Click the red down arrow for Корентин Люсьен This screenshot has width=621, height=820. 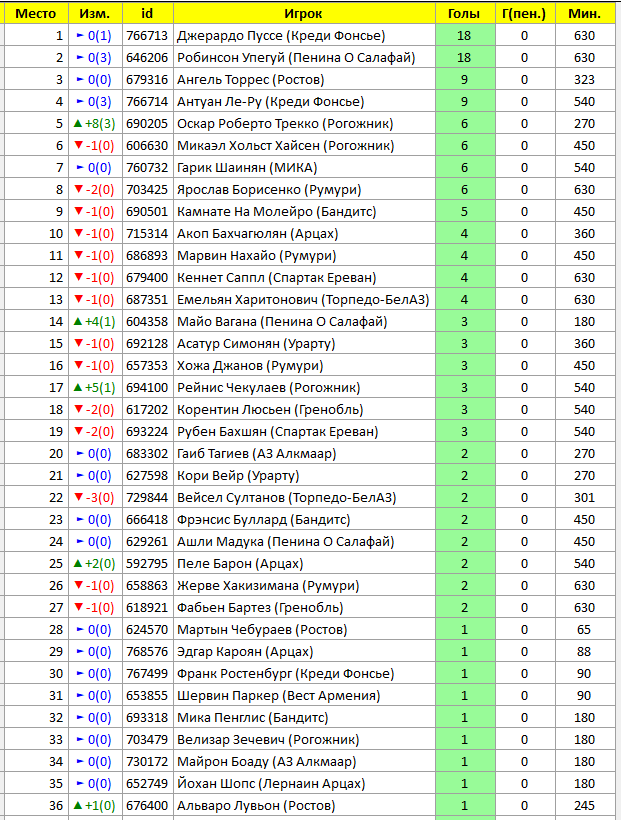78,409
